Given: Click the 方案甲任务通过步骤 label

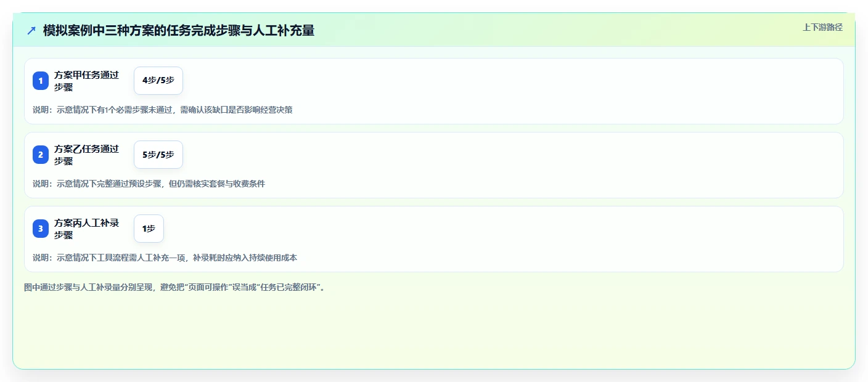Looking at the screenshot, I should pyautogui.click(x=86, y=81).
